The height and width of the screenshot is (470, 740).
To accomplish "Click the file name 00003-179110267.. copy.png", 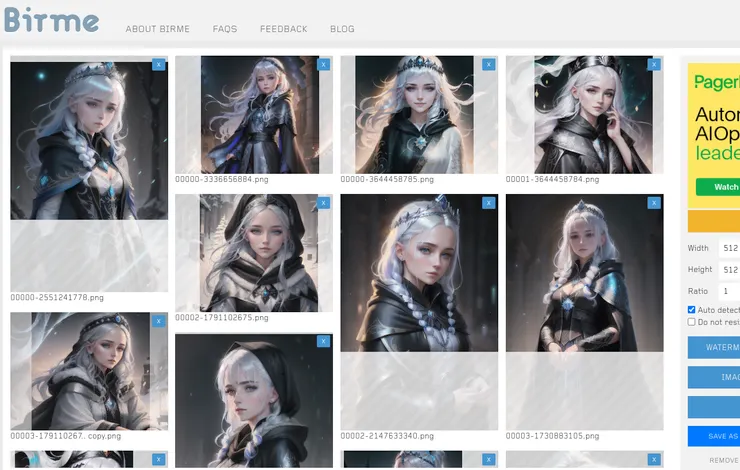I will tap(66, 436).
